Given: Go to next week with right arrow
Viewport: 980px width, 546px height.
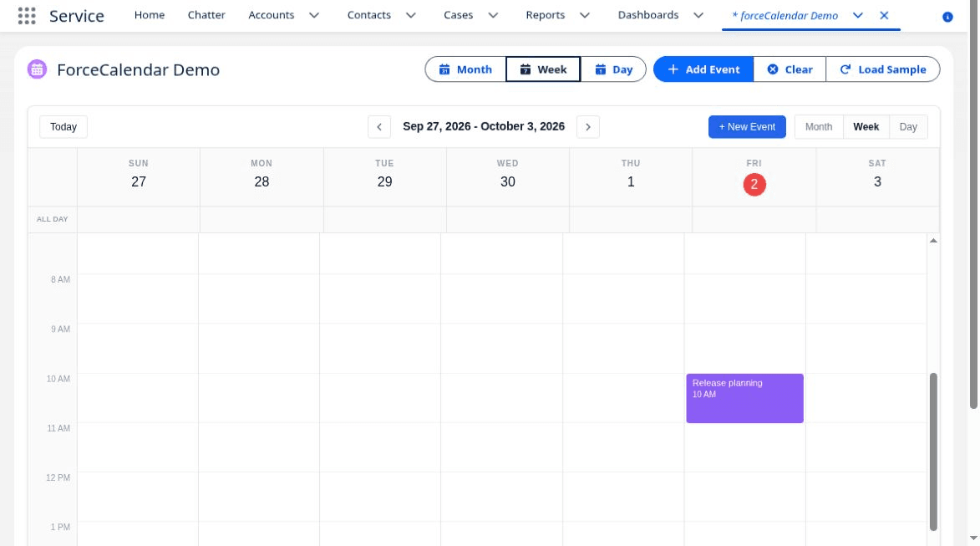Looking at the screenshot, I should 588,127.
